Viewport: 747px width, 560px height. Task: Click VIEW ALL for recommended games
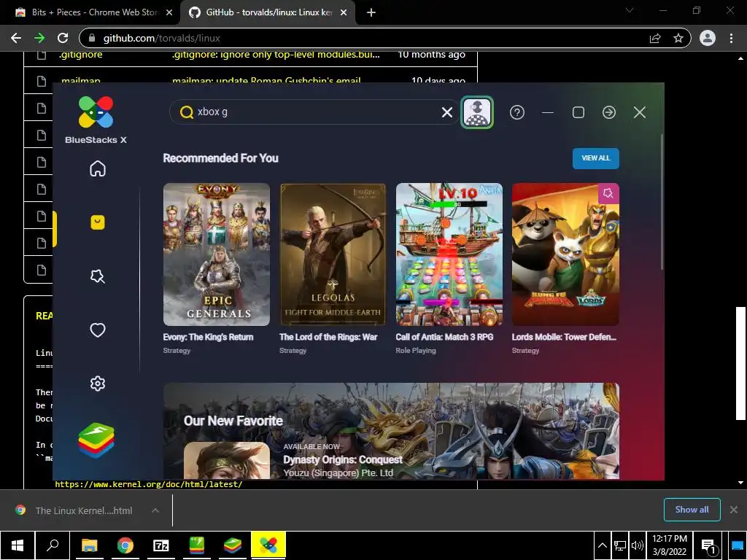595,158
